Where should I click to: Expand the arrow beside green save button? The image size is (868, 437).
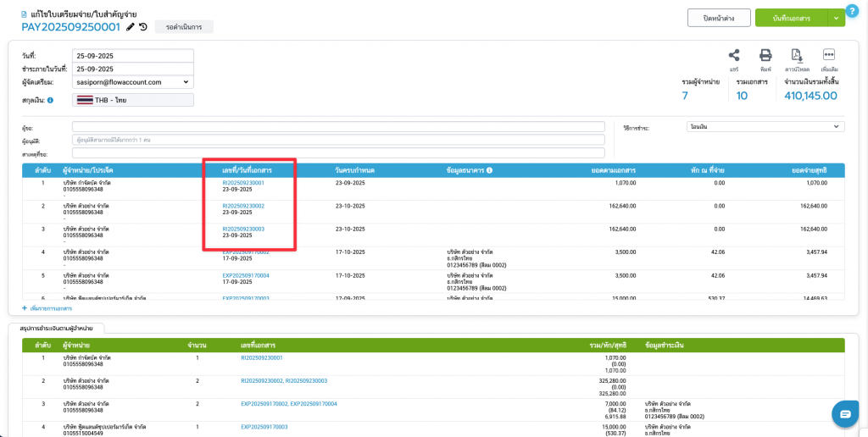[837, 18]
